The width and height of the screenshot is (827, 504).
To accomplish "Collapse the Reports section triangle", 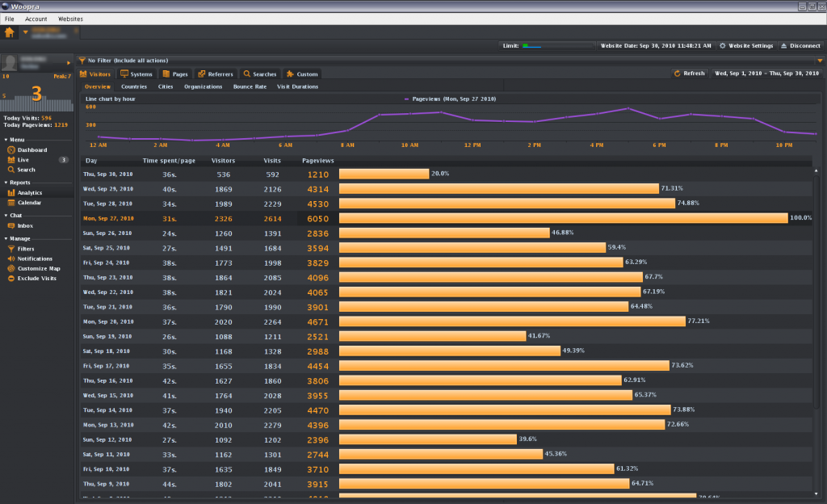I will point(6,183).
